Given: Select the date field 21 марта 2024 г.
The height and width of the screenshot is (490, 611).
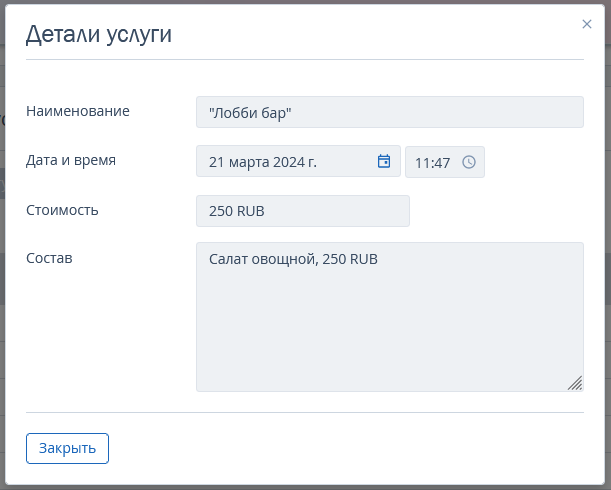Looking at the screenshot, I should click(298, 161).
